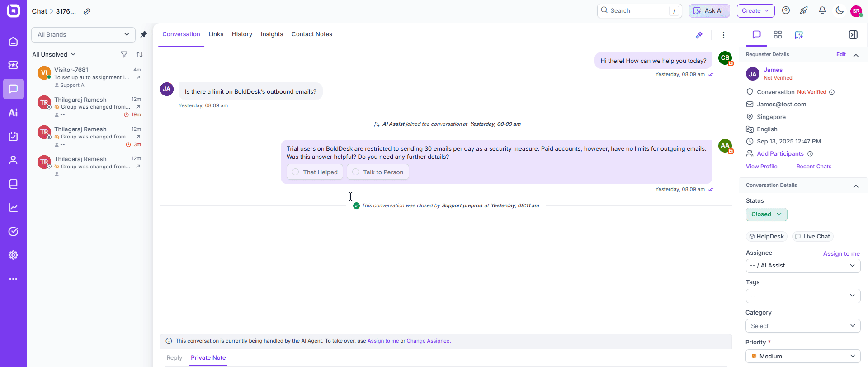
Task: Toggle dark mode moon icon
Action: coord(840,10)
